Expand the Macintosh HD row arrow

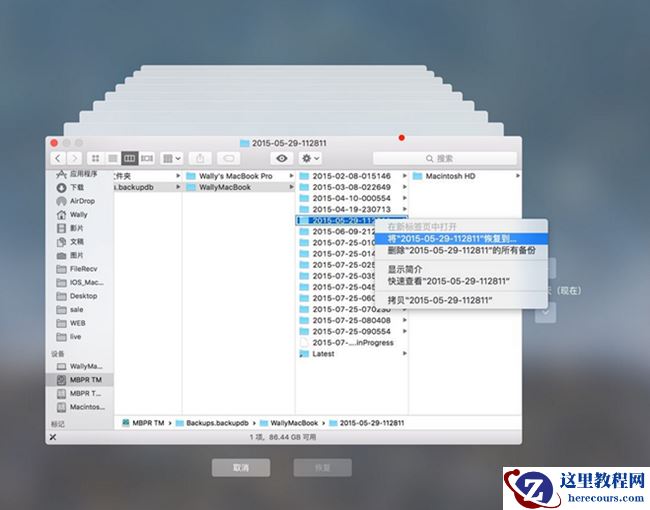pos(518,176)
